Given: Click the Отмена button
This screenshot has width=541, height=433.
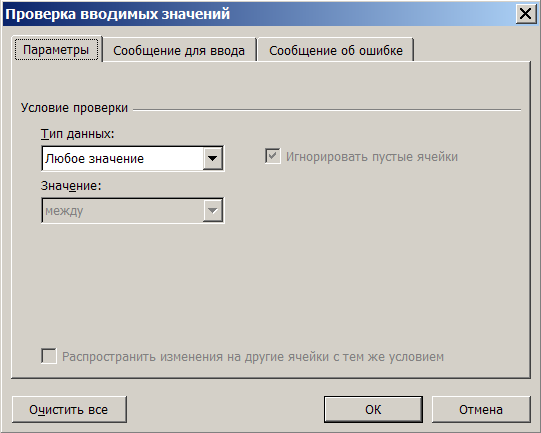Looking at the screenshot, I should 481,410.
